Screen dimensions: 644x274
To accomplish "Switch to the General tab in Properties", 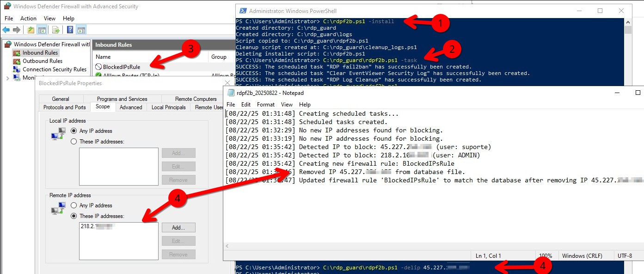I will coord(61,99).
